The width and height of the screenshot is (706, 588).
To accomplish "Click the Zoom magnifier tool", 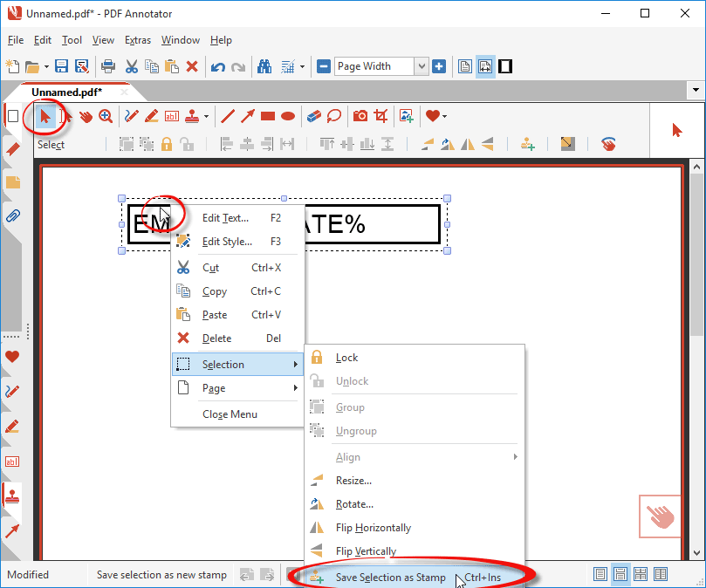I will (x=106, y=116).
